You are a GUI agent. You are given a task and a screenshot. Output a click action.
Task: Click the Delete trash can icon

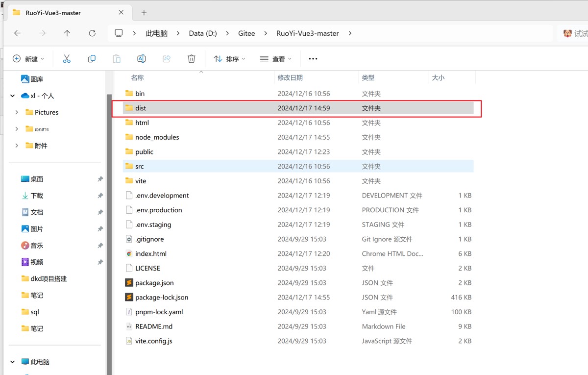[x=192, y=59]
